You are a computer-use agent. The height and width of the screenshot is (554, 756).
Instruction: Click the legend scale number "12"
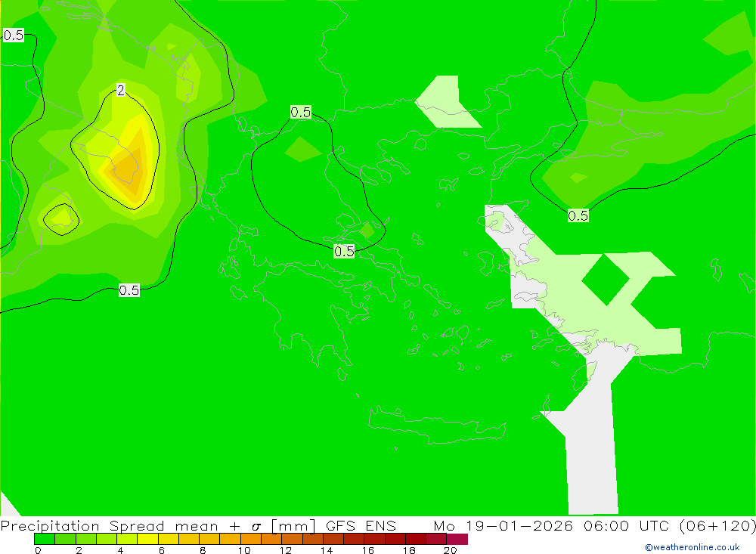click(x=286, y=550)
